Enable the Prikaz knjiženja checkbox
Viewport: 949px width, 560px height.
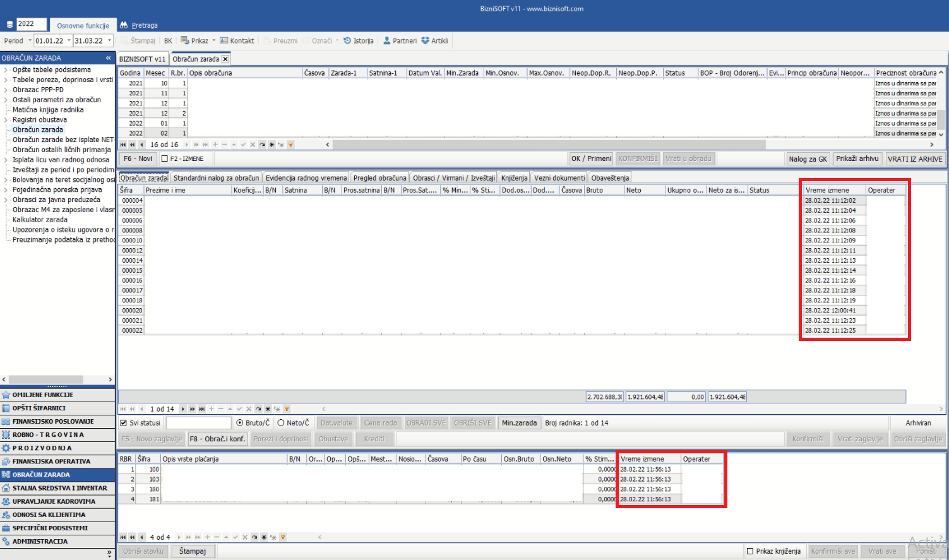750,551
